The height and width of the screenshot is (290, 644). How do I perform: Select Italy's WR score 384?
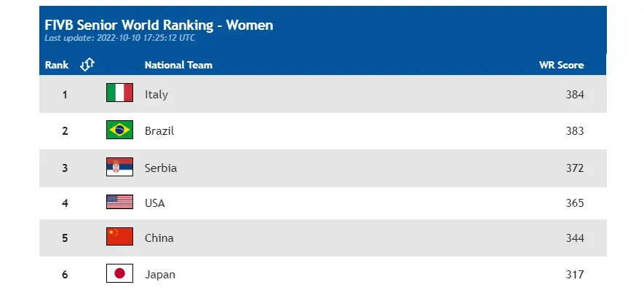point(575,94)
